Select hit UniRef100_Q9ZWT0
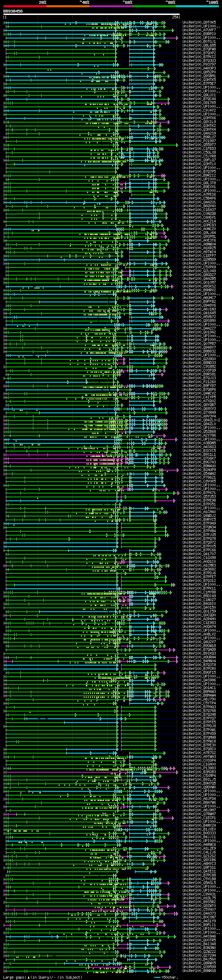 (x=199, y=906)
